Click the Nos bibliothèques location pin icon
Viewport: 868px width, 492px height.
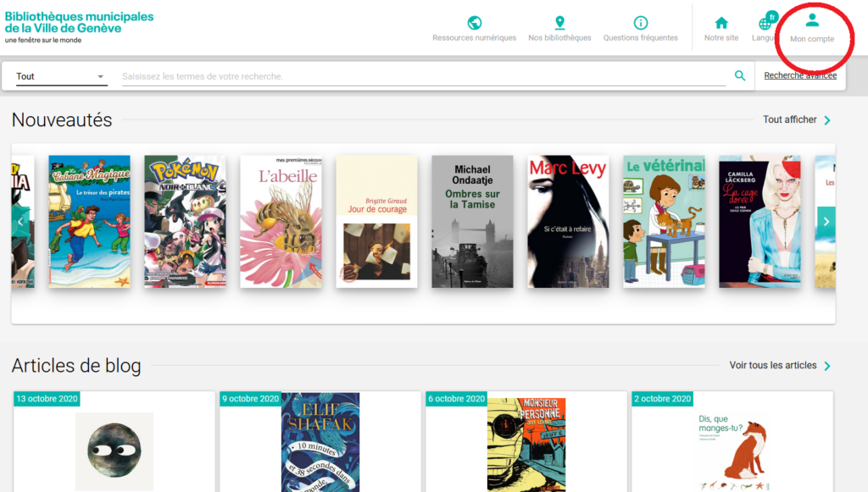click(559, 23)
